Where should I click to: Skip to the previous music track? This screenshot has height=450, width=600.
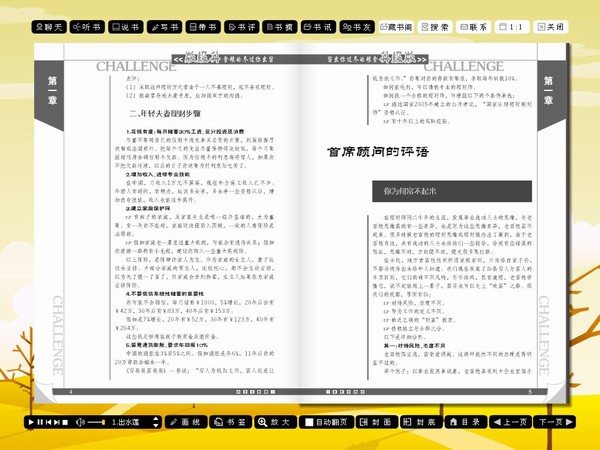point(48,422)
